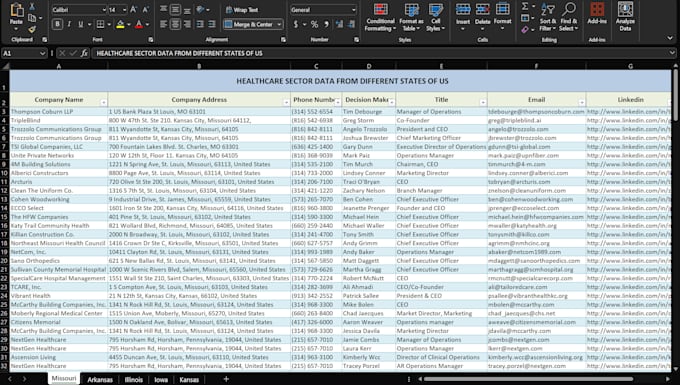The width and height of the screenshot is (680, 385).
Task: Decrease font size with the smaller A icon
Action: tap(146, 10)
